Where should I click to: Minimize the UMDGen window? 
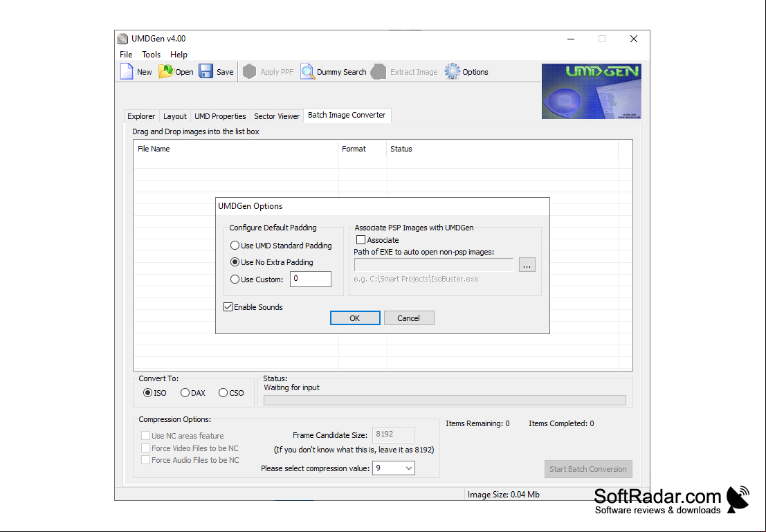(x=571, y=39)
